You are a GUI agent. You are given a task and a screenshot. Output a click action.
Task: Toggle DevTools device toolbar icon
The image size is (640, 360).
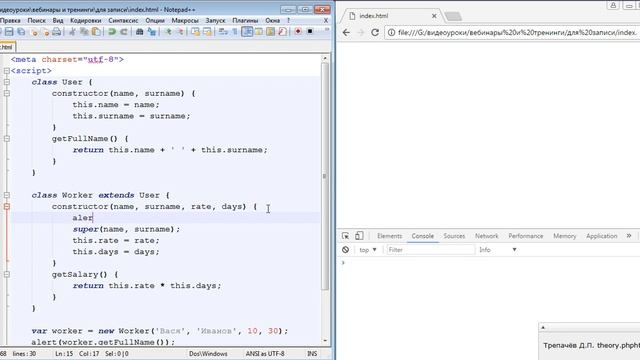[359, 236]
